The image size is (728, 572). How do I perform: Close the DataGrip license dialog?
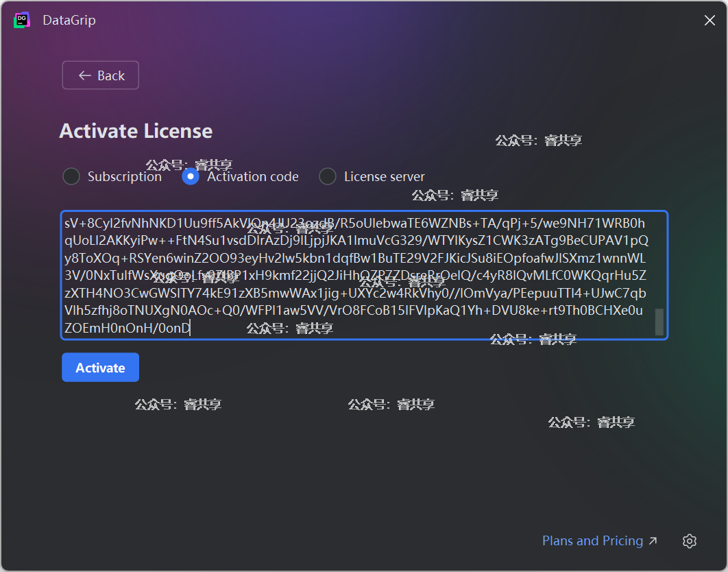pos(709,20)
